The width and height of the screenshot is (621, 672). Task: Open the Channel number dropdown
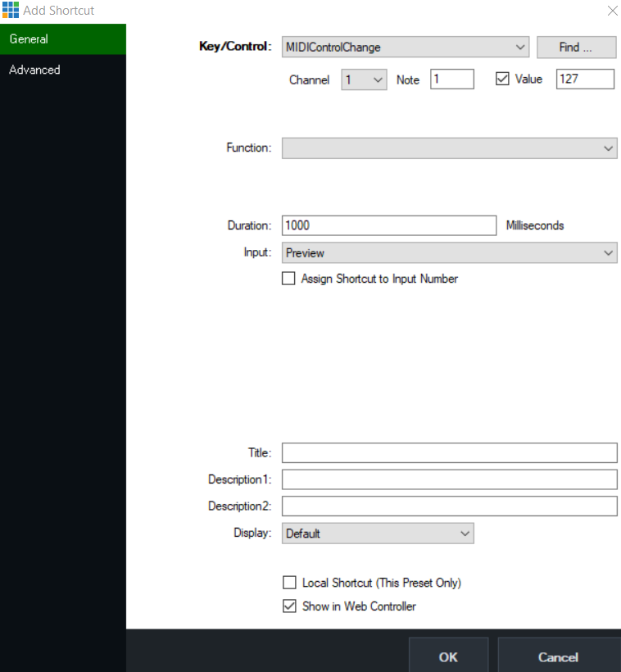coord(364,79)
